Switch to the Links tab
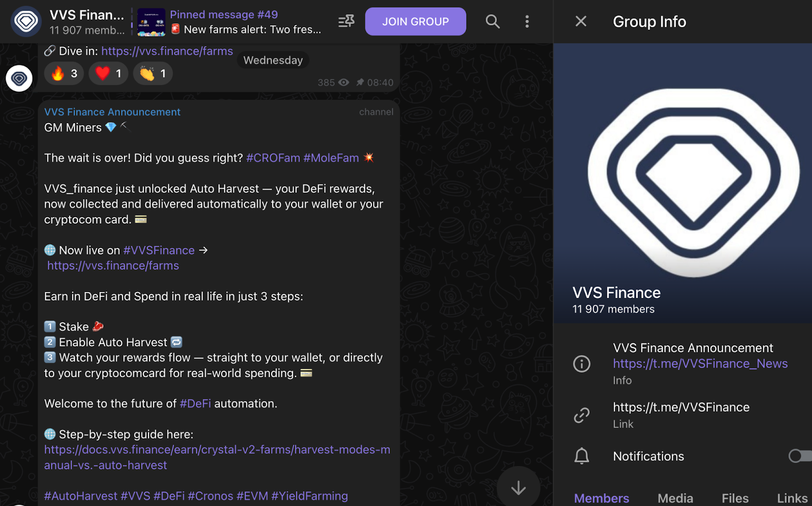The width and height of the screenshot is (812, 506). pos(792,498)
